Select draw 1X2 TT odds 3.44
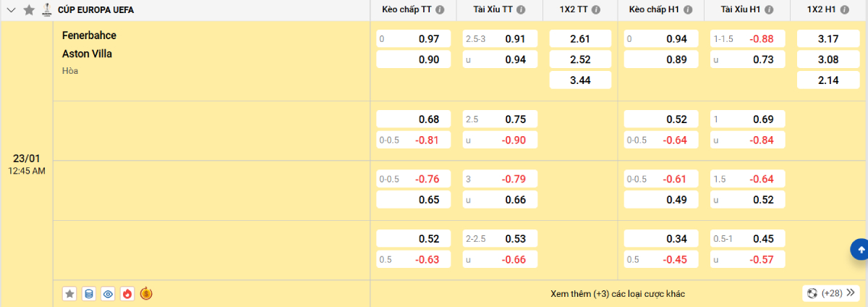 (x=580, y=80)
